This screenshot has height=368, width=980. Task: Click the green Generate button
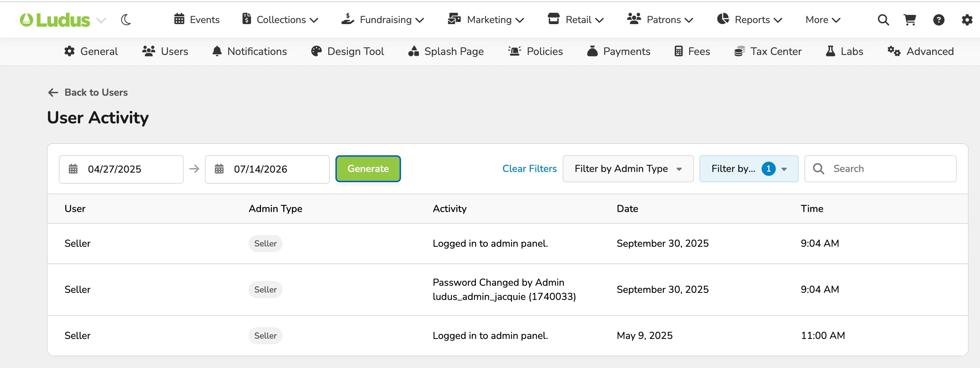coord(367,169)
